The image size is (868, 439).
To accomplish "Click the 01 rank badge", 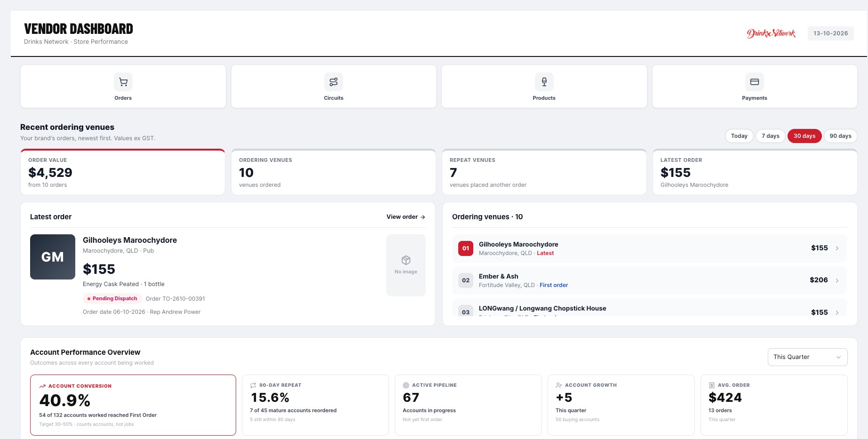I will pos(466,248).
